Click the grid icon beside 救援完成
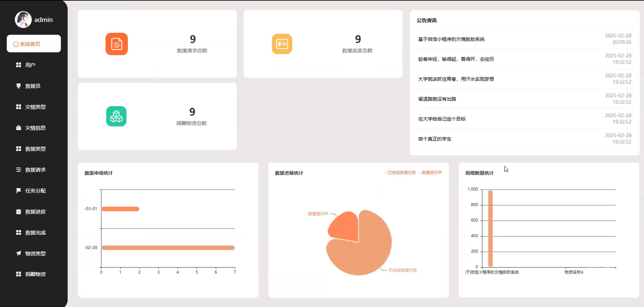The image size is (644, 307). click(18, 233)
